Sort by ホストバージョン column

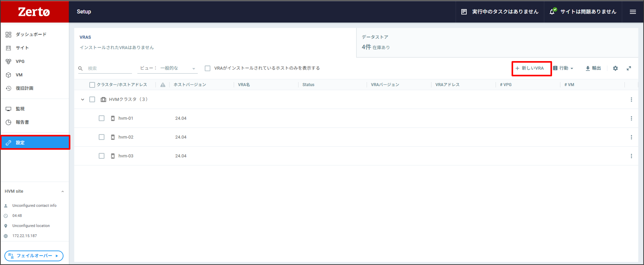click(x=190, y=85)
